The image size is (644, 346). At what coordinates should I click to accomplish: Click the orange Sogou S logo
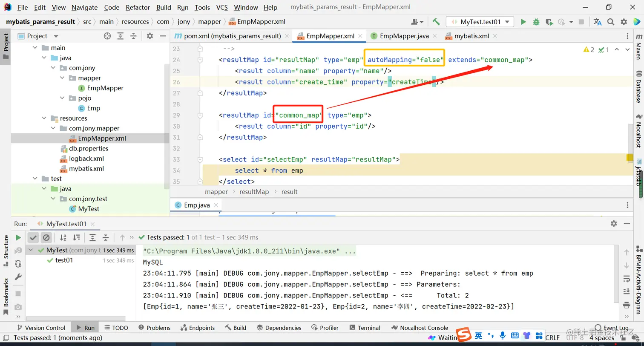pyautogui.click(x=464, y=335)
